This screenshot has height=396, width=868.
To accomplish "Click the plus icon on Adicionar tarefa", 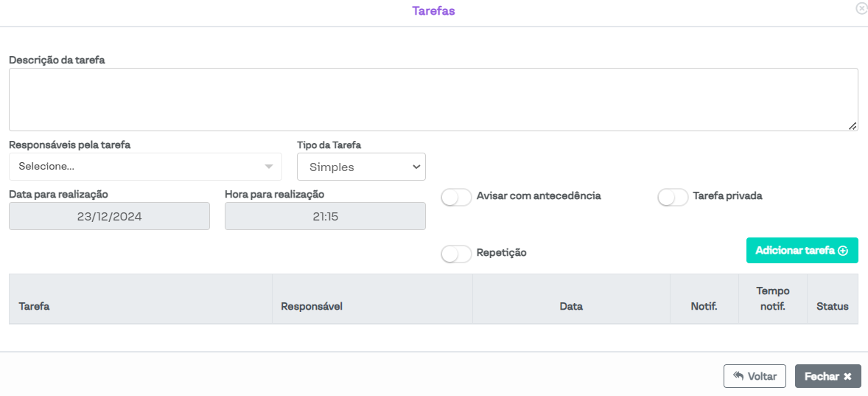I will (843, 251).
